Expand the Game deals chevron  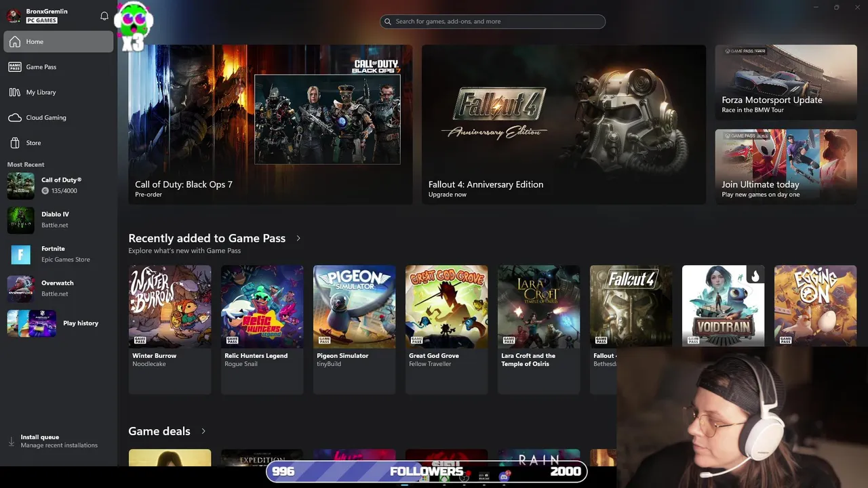[203, 431]
